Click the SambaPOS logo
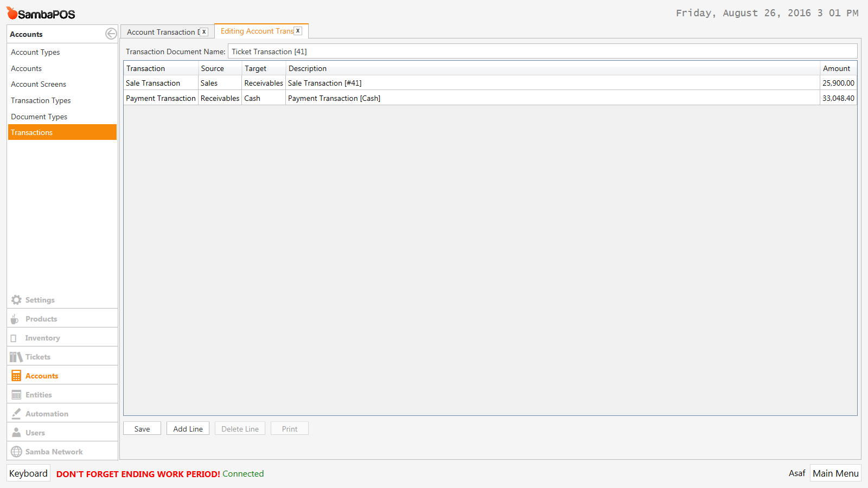 point(41,14)
